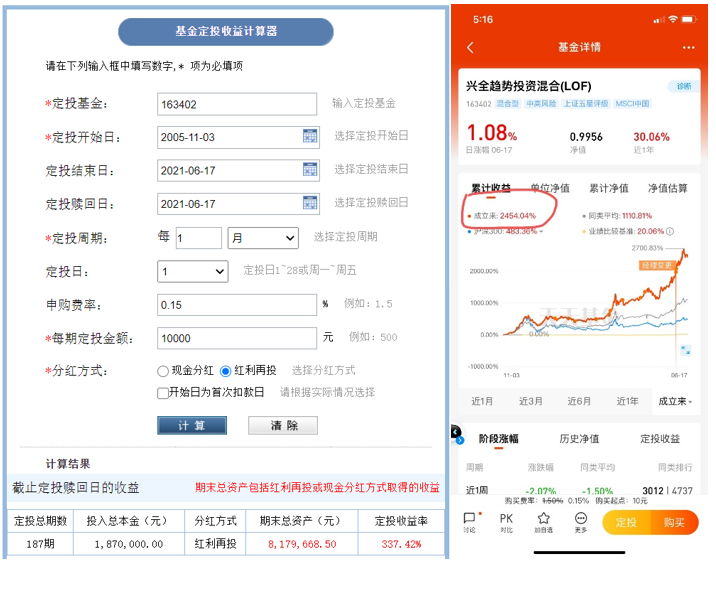Tap the back arrow in 基金详情 header
This screenshot has width=716, height=590.
[470, 47]
